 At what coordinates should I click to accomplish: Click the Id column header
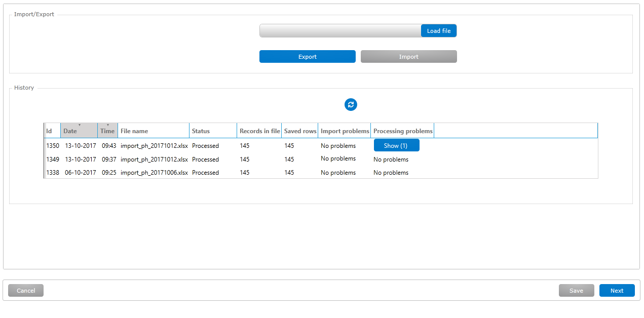pos(52,131)
